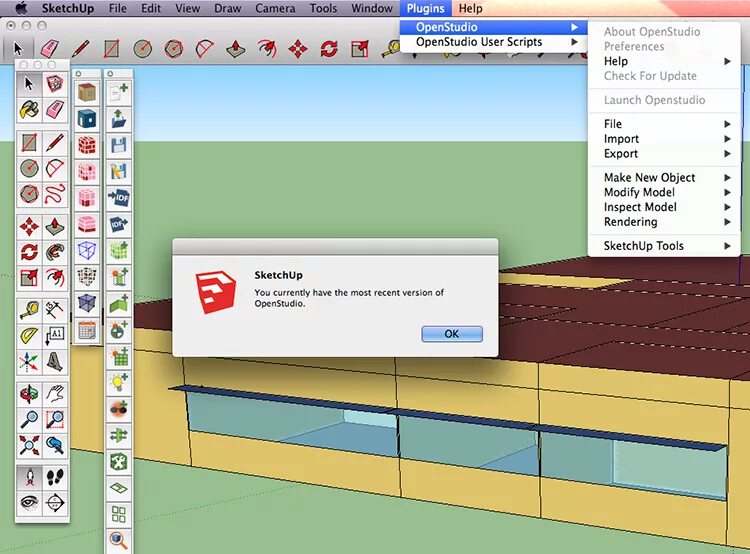Expand the OpenStudio Help submenu
The width and height of the screenshot is (750, 554).
point(664,61)
